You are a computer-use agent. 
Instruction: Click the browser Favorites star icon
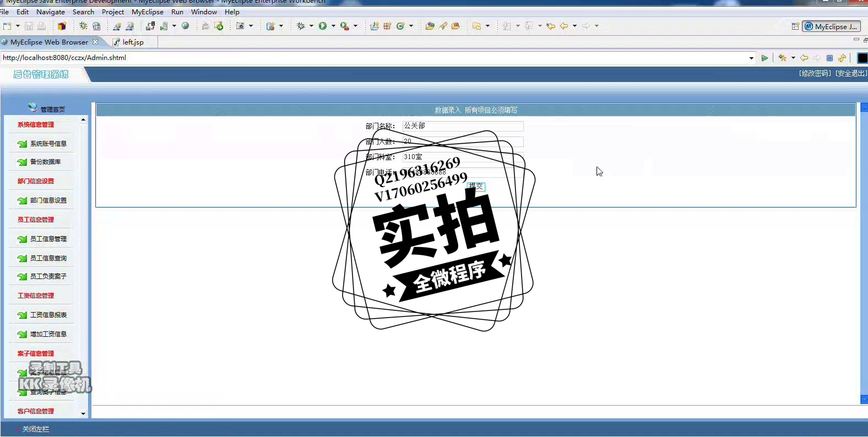click(782, 58)
